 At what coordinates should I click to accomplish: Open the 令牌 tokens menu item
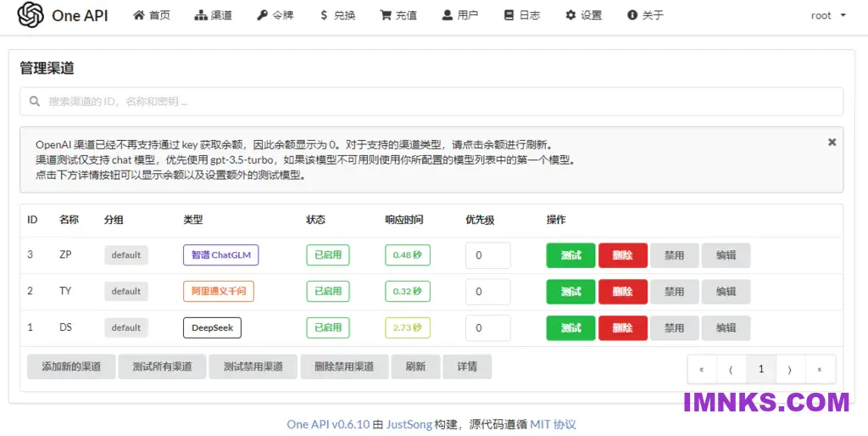point(275,15)
